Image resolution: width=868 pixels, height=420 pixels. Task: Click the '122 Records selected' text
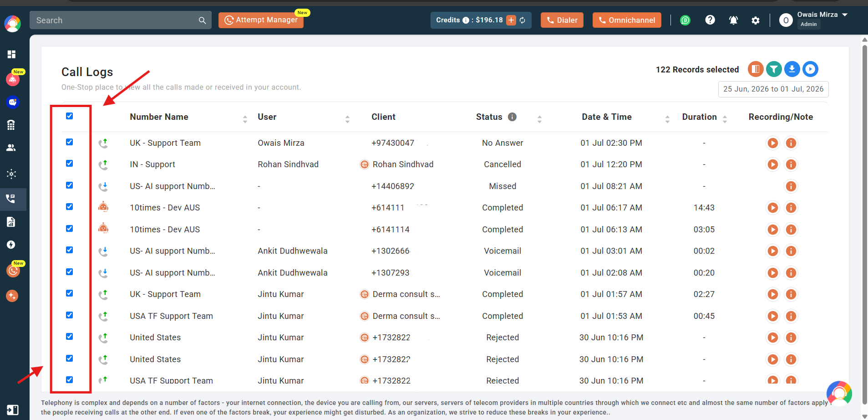click(x=697, y=70)
